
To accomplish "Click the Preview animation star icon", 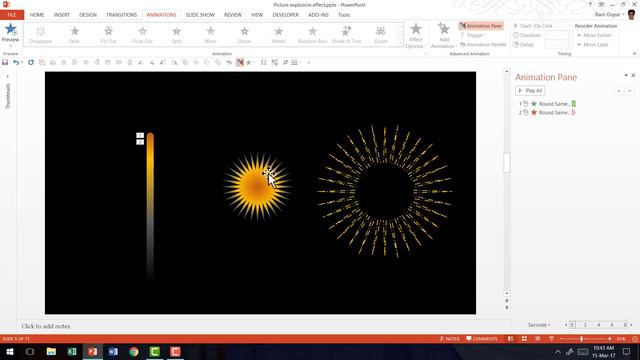I will pos(11,30).
